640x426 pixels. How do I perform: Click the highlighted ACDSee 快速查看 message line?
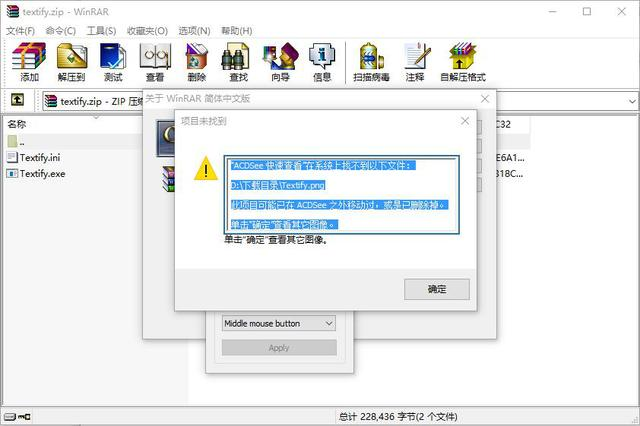click(323, 165)
